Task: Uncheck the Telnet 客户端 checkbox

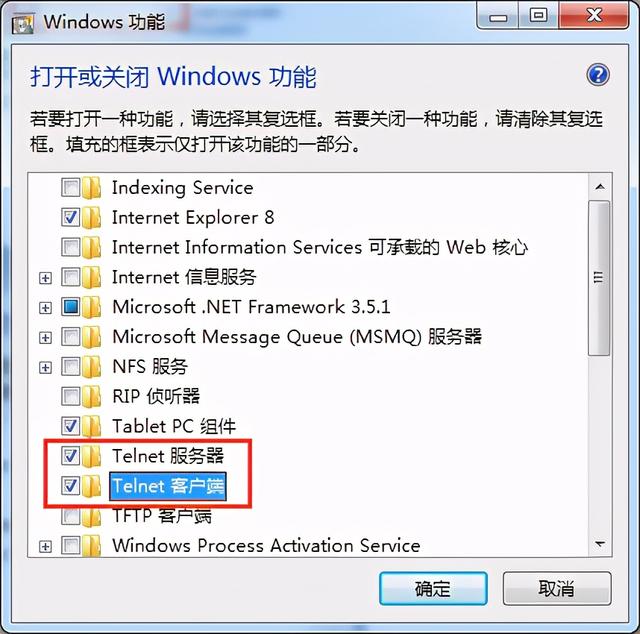Action: click(x=71, y=485)
